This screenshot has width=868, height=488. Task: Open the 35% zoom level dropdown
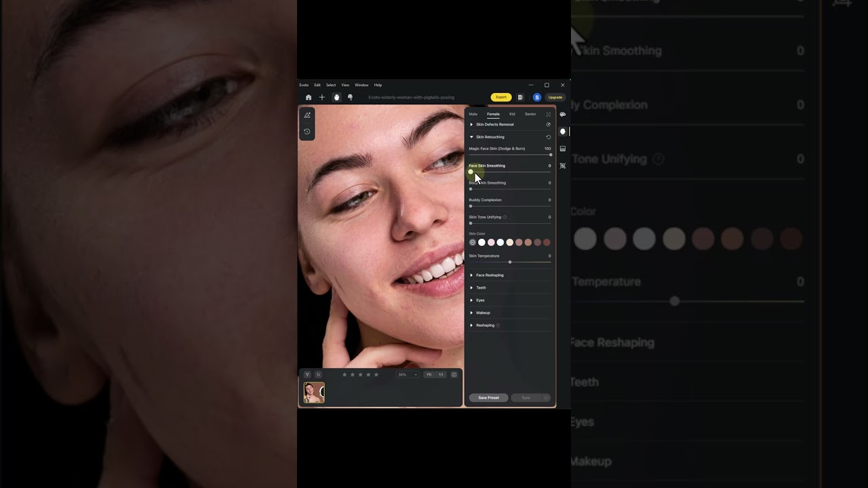tap(408, 375)
